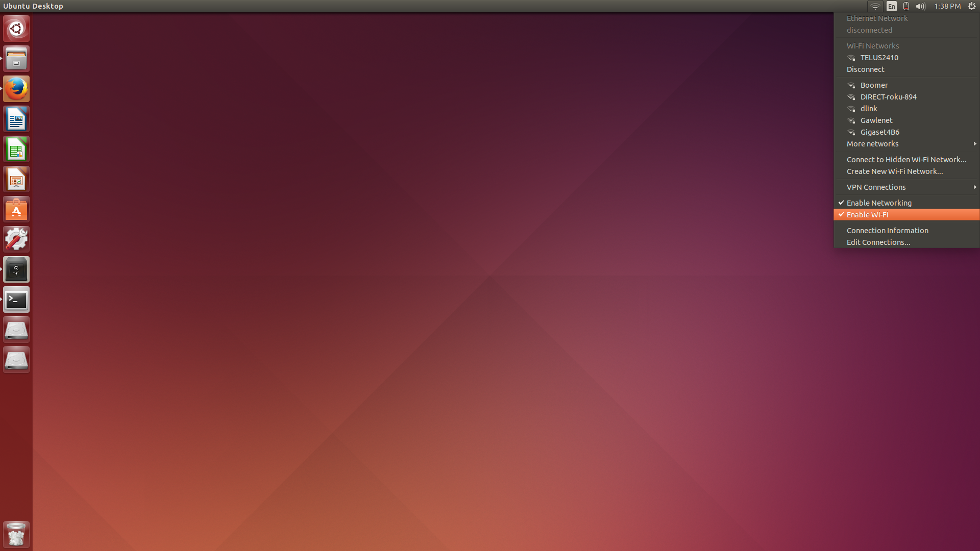
Task: Open the LibreOffice Calc spreadsheet icon
Action: 17,149
